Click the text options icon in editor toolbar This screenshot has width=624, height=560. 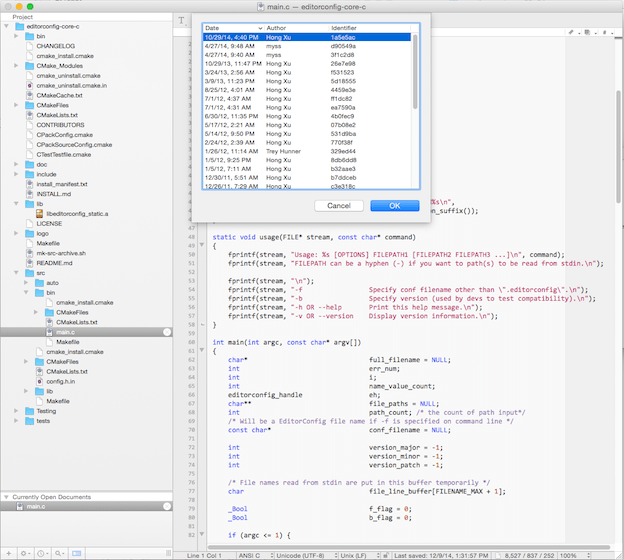pyautogui.click(x=181, y=20)
